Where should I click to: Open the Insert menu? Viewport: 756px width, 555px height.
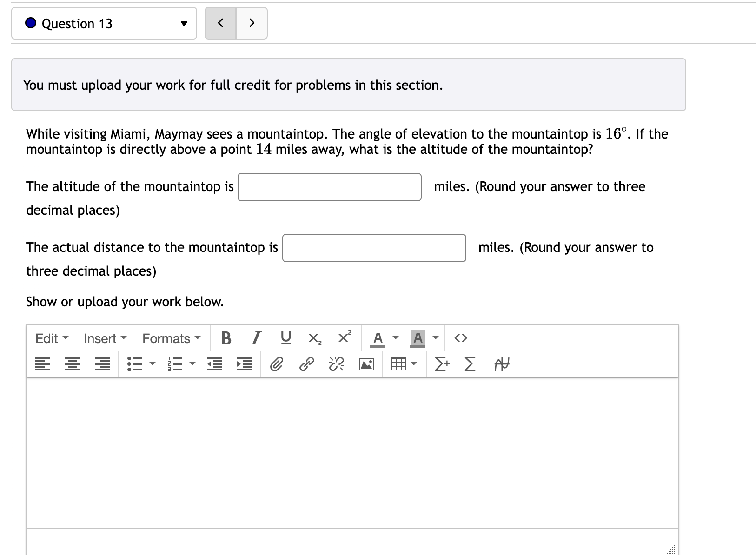(104, 338)
